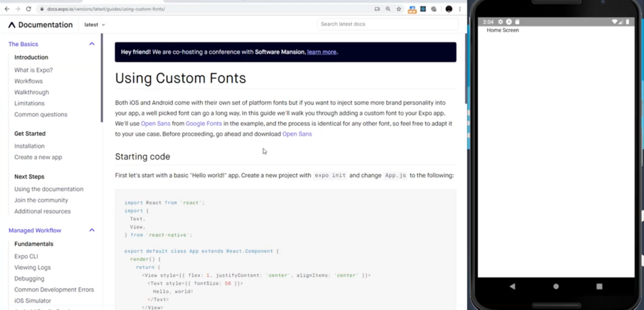Open Viewing Logs in the sidebar
Screen dimensions: 644x310
click(x=33, y=268)
